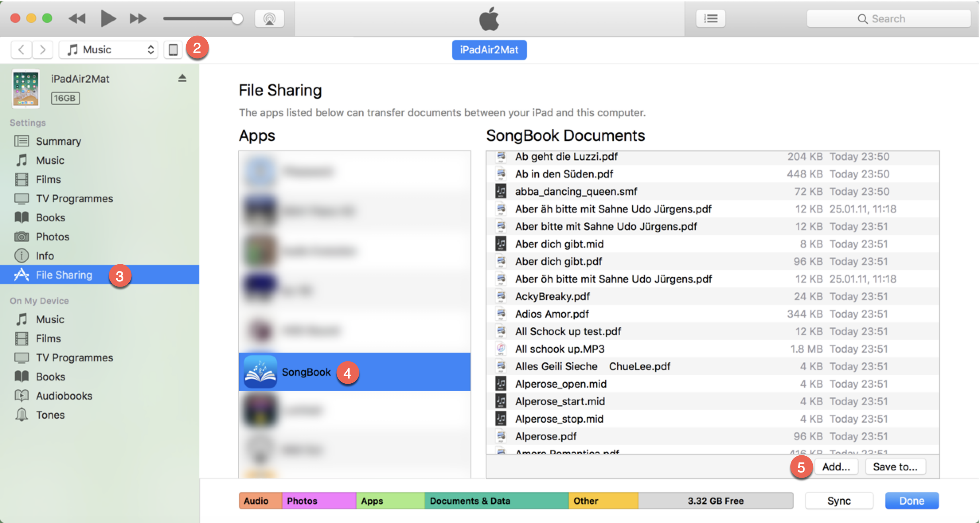980x523 pixels.
Task: Open Summary in Settings sidebar
Action: point(58,141)
